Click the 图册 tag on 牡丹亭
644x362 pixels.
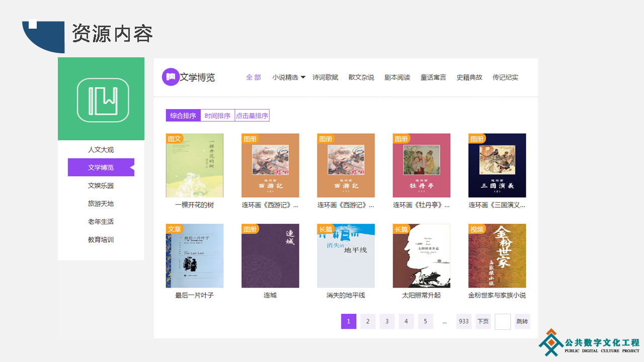point(401,139)
